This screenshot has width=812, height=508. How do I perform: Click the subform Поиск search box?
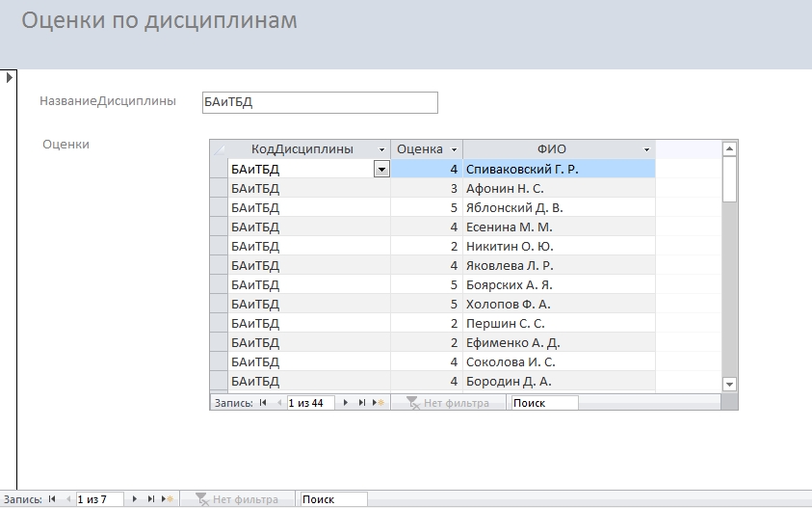tap(545, 403)
